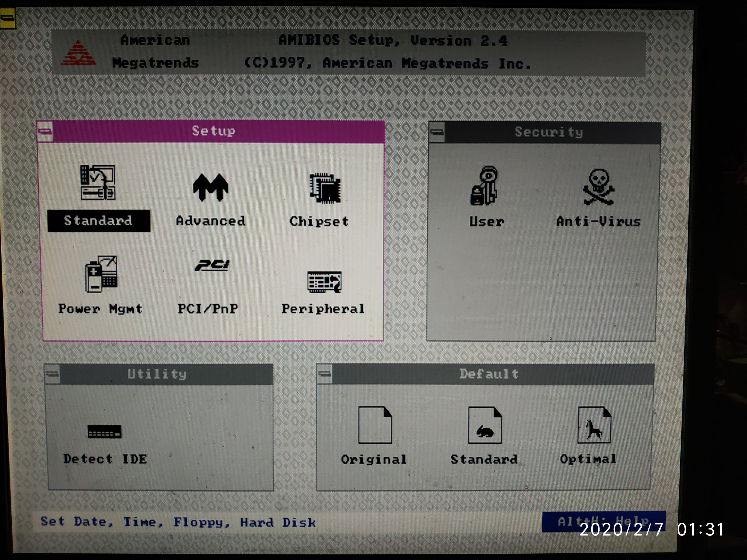Open Utility window control menu box
The width and height of the screenshot is (747, 560).
pos(52,374)
